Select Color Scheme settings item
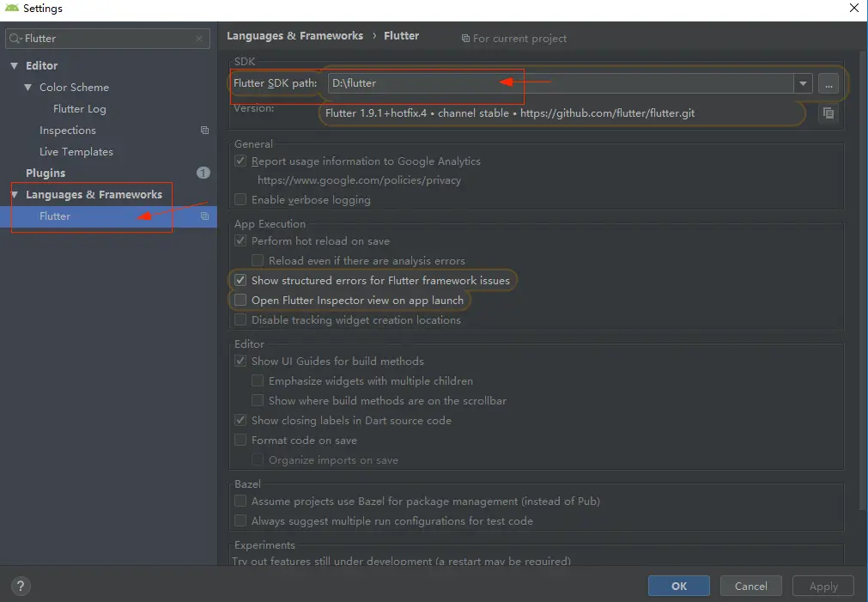This screenshot has width=868, height=602. (74, 88)
